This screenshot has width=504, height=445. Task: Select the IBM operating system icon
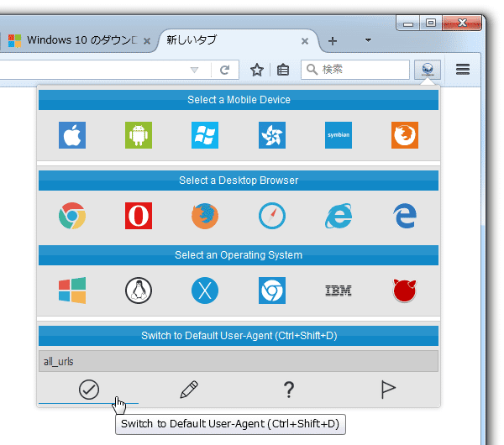click(339, 291)
